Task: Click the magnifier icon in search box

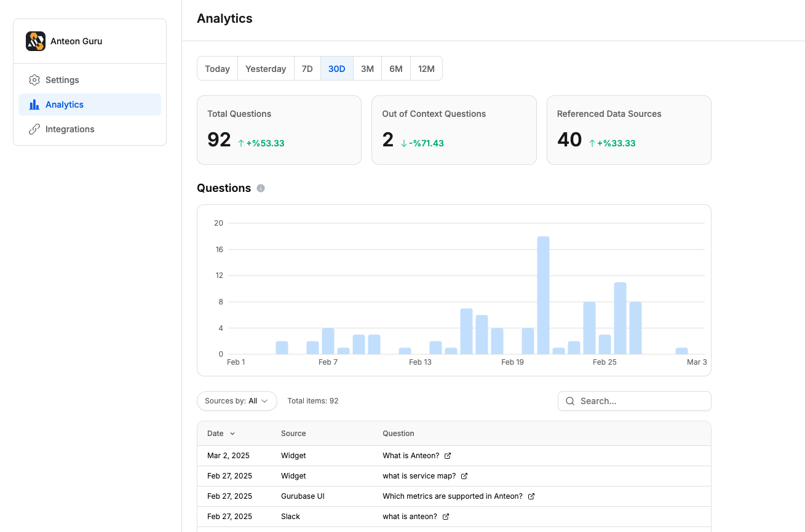Action: click(x=570, y=401)
